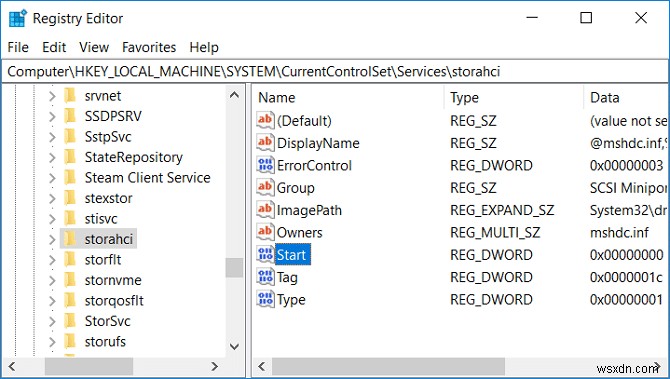Click the StorSvc folder icon

pyautogui.click(x=70, y=321)
